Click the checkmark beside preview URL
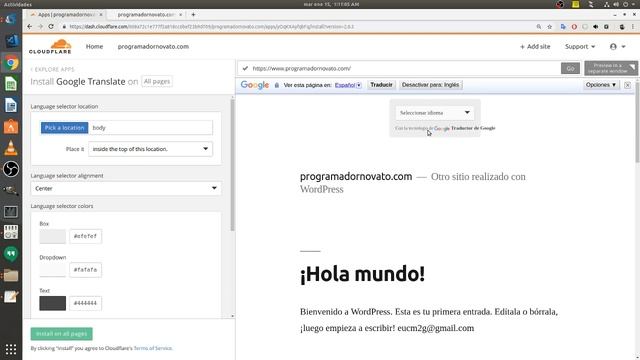This screenshot has width=640, height=360. (245, 69)
